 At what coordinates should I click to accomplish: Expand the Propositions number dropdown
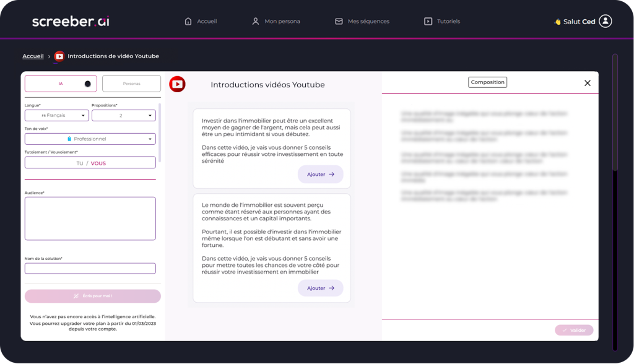[123, 115]
